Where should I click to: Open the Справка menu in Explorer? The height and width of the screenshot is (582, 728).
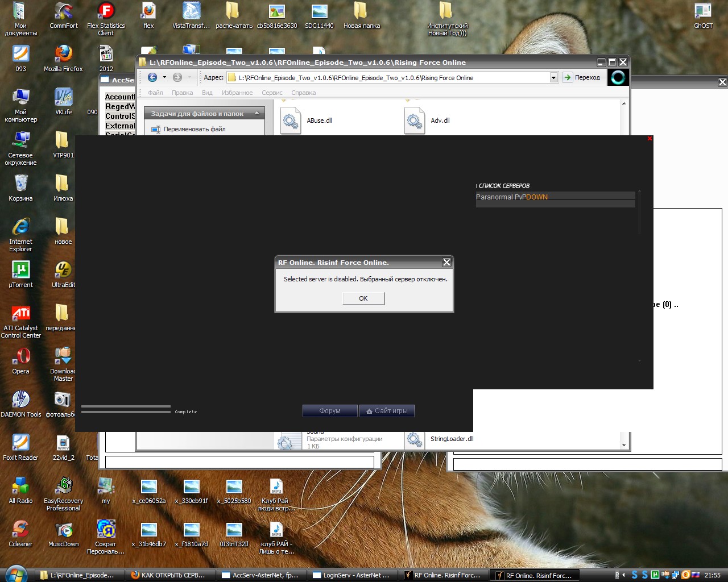point(303,93)
